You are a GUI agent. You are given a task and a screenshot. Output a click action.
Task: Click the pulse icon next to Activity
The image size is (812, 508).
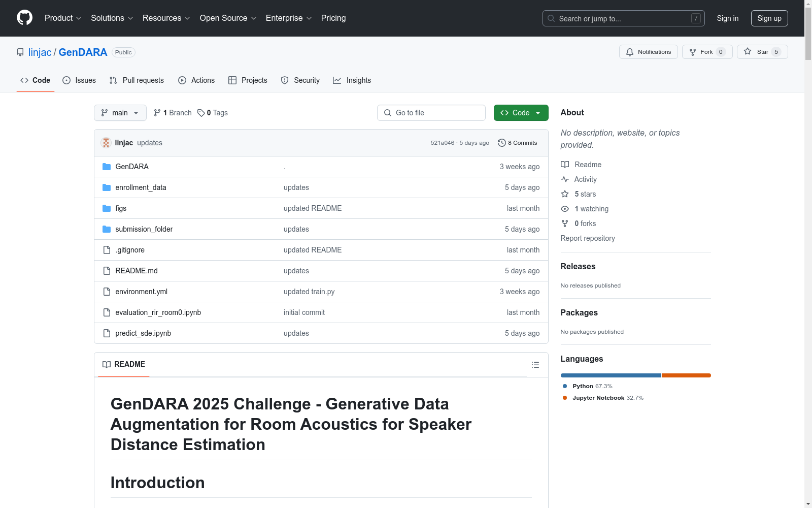(x=565, y=179)
